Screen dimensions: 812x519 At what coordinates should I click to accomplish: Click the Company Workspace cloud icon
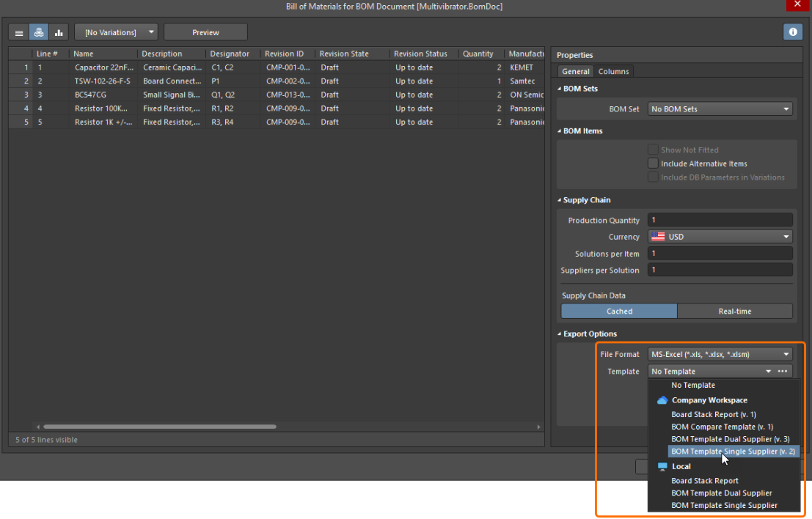662,400
